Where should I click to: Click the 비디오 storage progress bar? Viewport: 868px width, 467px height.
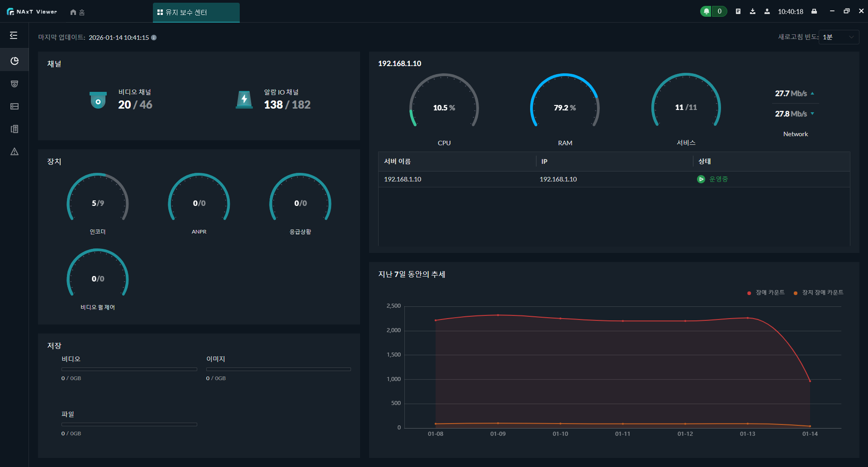click(129, 369)
